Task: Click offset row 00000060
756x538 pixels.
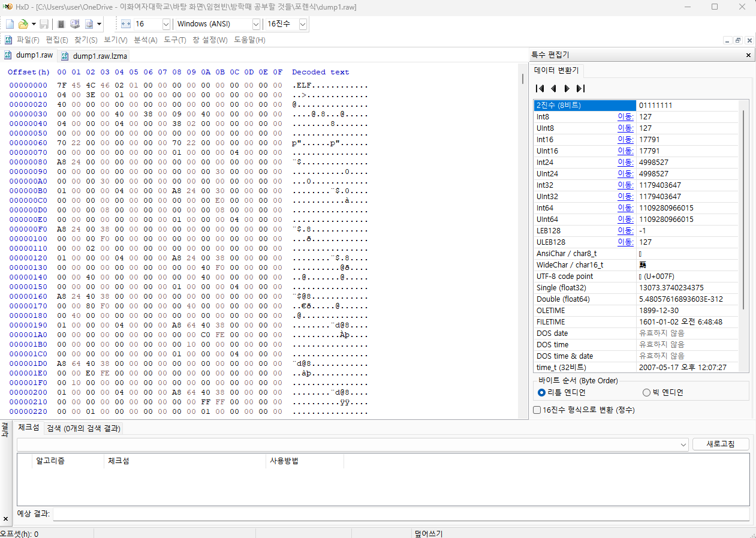Action: [28, 143]
